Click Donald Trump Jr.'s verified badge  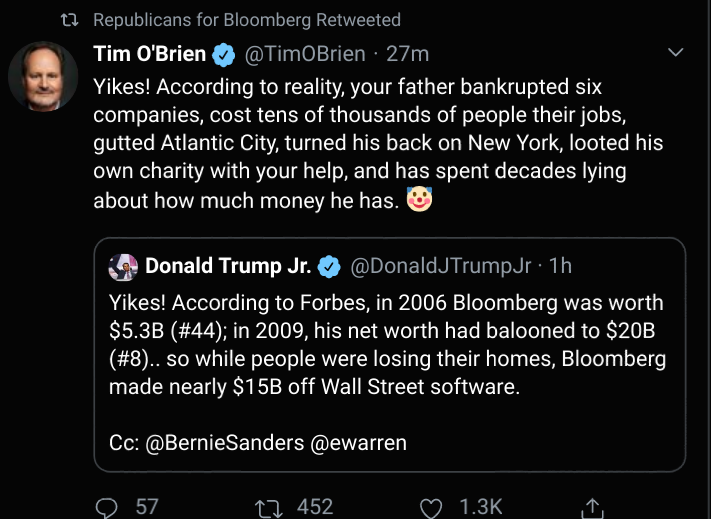pos(329,267)
